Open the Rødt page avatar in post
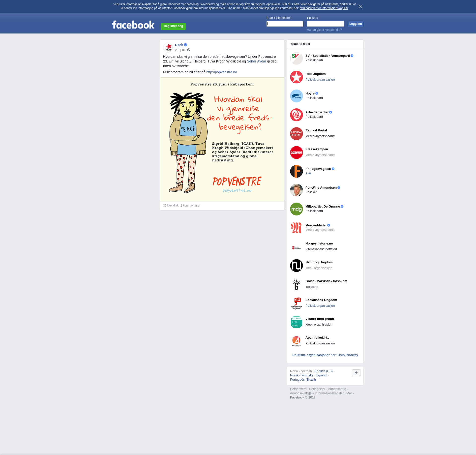Image resolution: width=476 pixels, height=455 pixels. coord(168,47)
